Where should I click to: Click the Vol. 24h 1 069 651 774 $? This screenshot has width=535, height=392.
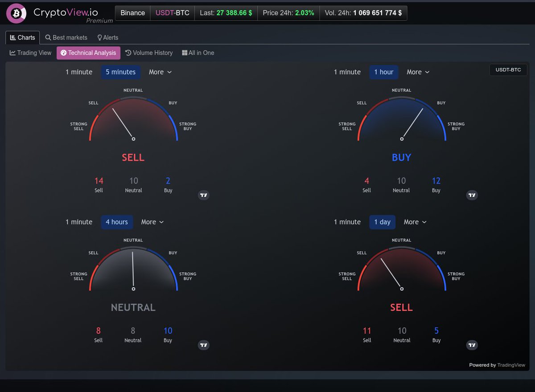click(363, 13)
